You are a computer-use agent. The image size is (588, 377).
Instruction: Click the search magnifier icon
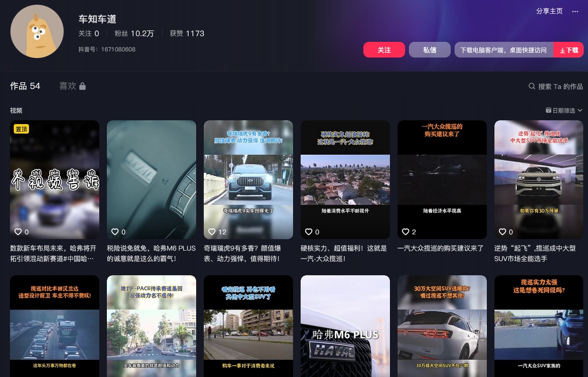pyautogui.click(x=532, y=87)
